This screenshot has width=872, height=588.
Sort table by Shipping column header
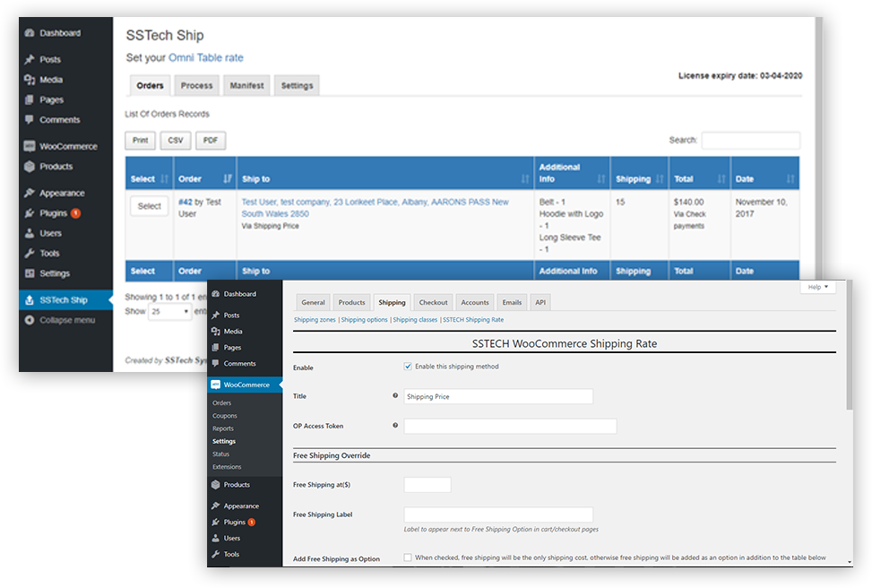point(639,174)
